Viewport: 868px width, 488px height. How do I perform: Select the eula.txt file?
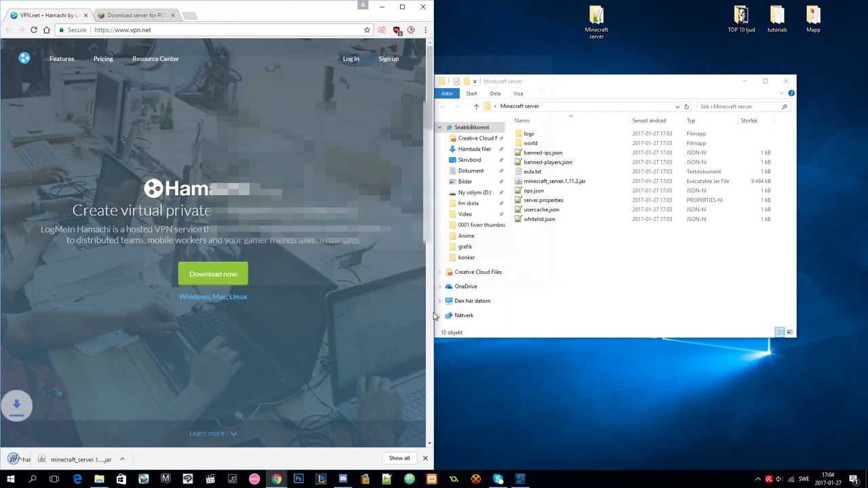(x=532, y=171)
